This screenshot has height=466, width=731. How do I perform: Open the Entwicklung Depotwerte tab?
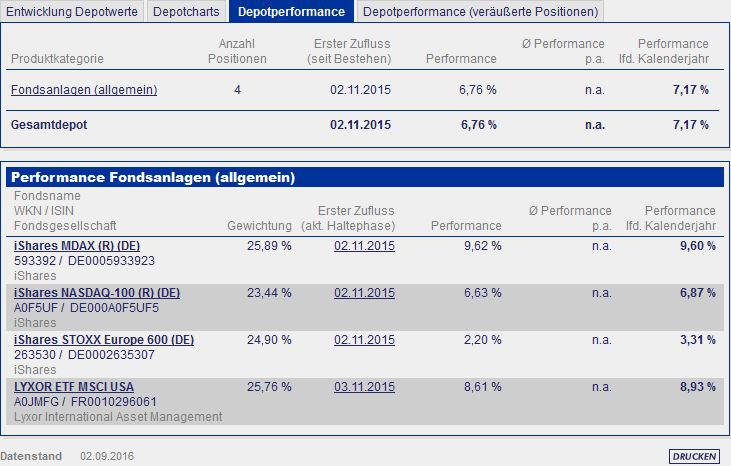click(72, 11)
